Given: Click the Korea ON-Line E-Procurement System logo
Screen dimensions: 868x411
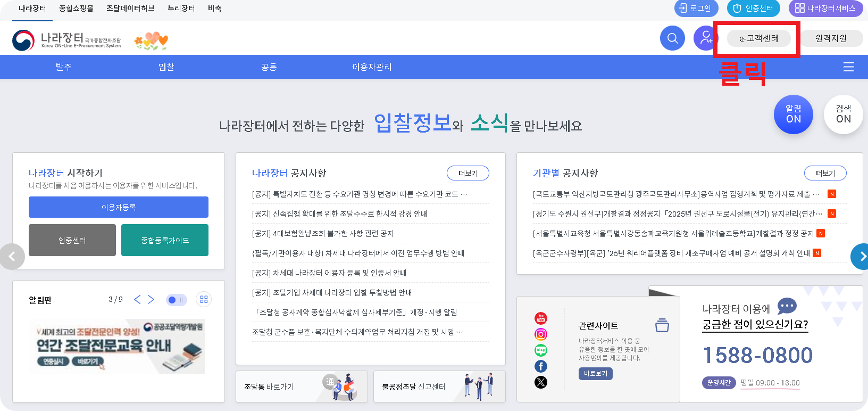Looking at the screenshot, I should 66,40.
